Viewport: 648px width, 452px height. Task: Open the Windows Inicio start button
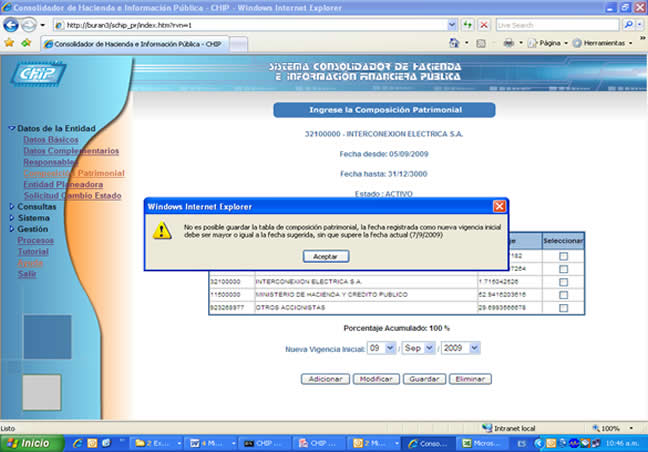click(x=32, y=443)
